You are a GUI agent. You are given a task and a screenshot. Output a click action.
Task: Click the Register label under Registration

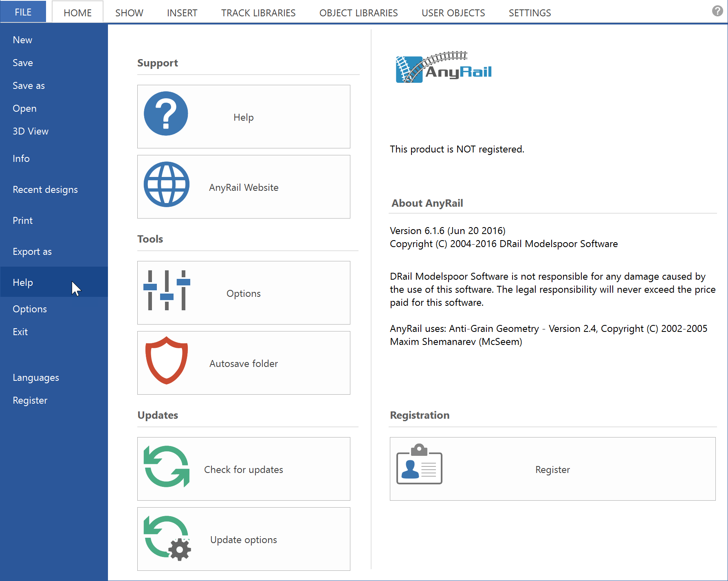(552, 470)
